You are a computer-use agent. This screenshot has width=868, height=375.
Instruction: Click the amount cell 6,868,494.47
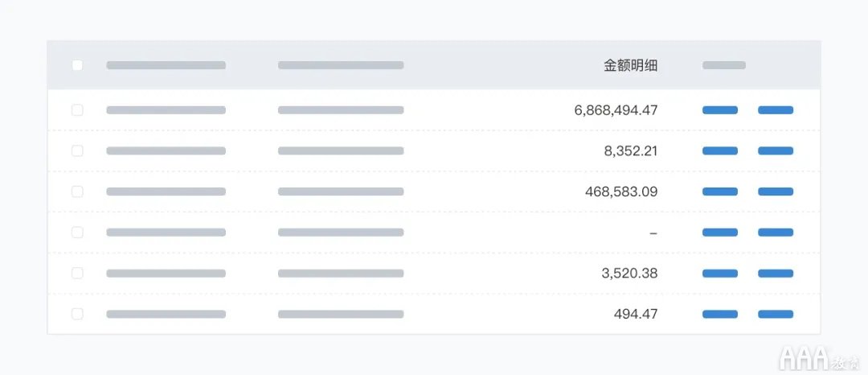pos(616,110)
